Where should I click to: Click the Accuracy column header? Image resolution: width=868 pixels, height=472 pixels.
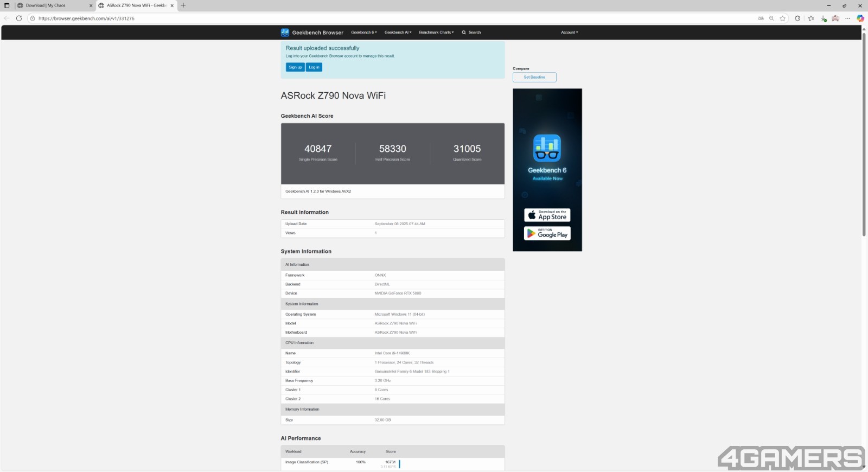click(358, 451)
